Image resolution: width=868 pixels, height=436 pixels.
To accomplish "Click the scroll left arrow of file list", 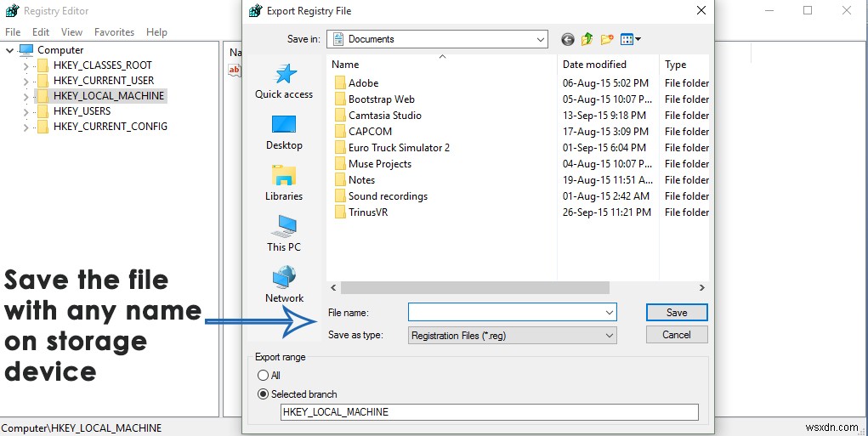I will pos(333,288).
